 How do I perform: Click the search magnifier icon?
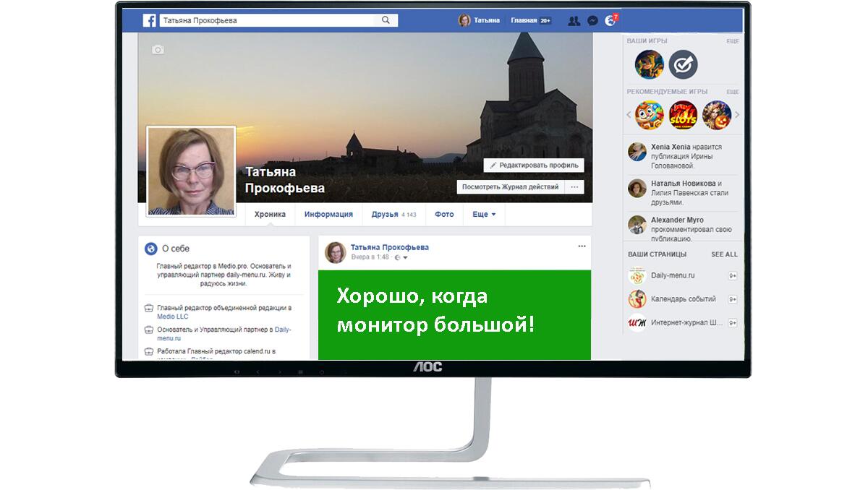pos(386,20)
